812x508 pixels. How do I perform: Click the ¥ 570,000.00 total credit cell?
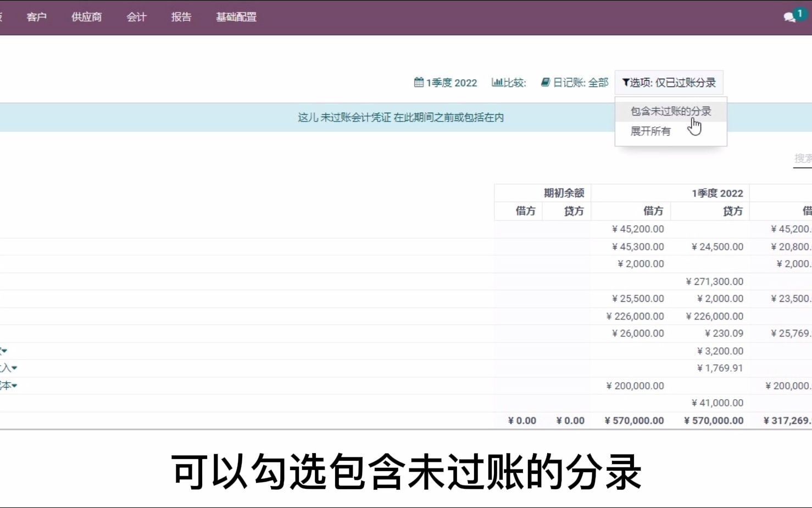pyautogui.click(x=714, y=421)
